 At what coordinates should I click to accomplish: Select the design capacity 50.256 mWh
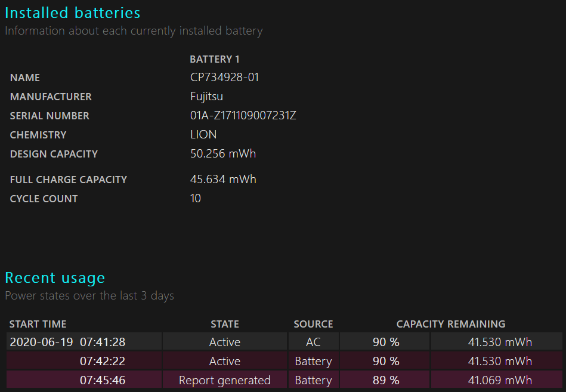coord(223,154)
